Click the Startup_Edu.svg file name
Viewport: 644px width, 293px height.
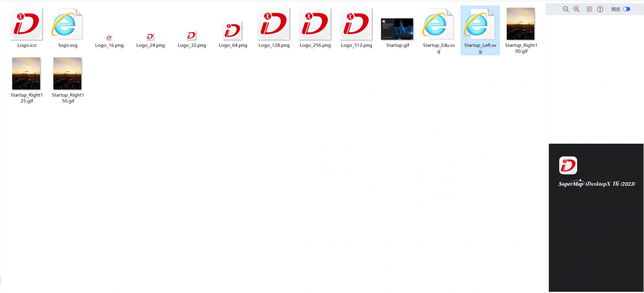[x=439, y=48]
